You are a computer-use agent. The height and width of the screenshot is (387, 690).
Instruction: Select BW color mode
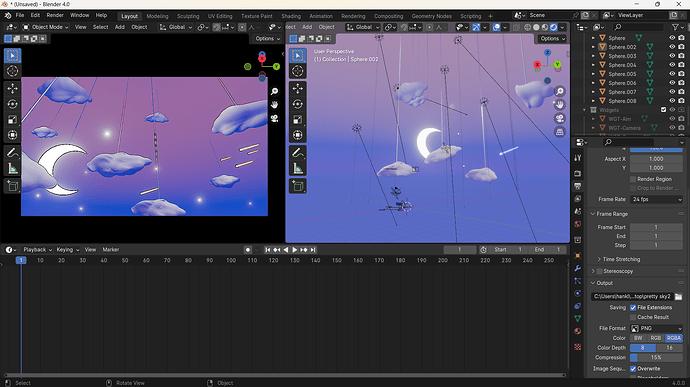click(x=639, y=338)
